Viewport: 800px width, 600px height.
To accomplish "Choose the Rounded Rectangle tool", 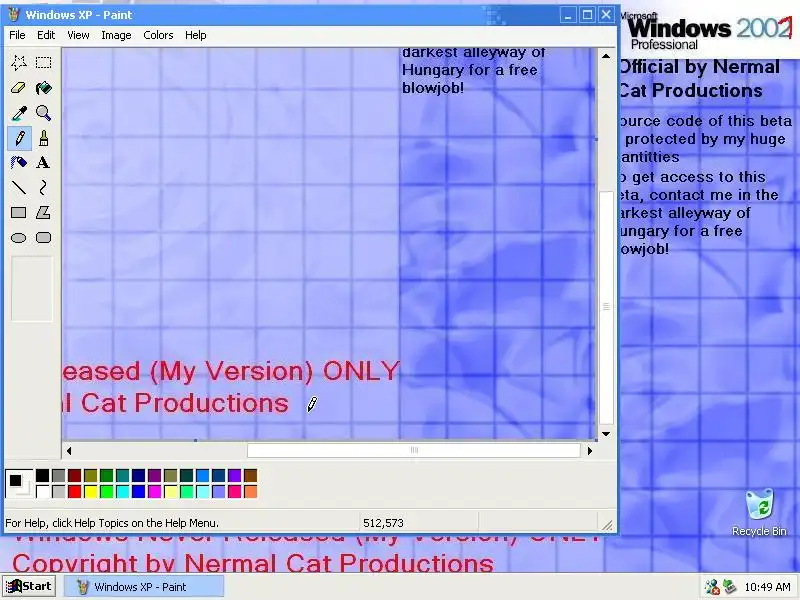I will click(x=44, y=238).
